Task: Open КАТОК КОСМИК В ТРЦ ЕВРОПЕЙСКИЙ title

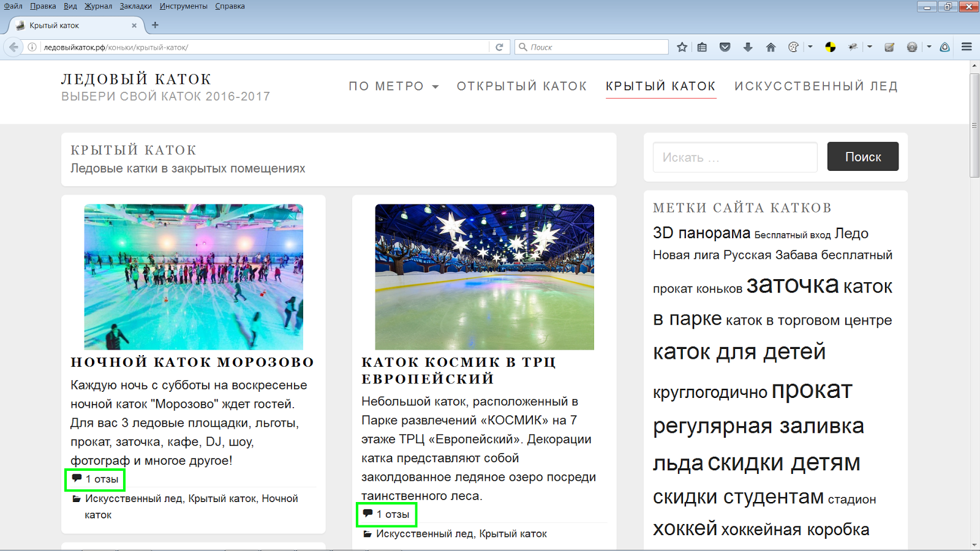Action: (x=459, y=370)
